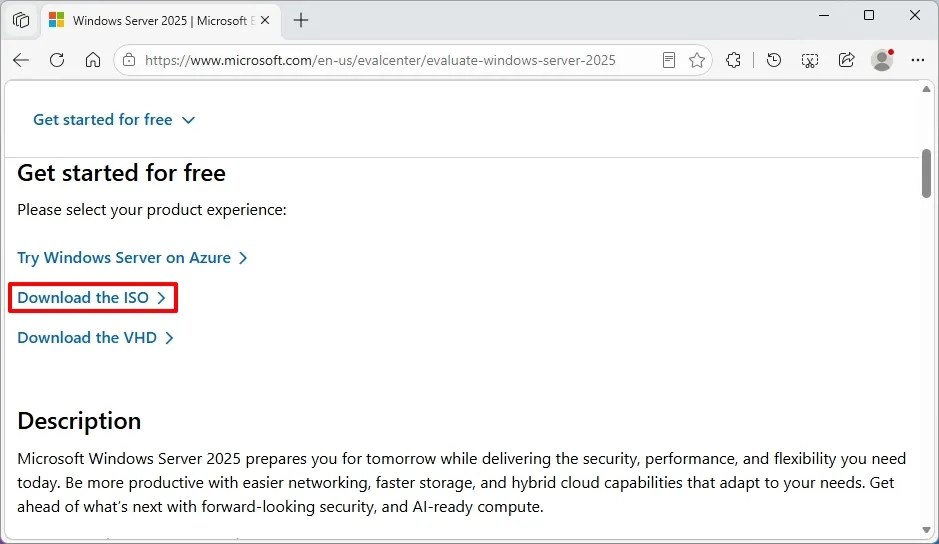Open Settings and more menu

[x=917, y=60]
